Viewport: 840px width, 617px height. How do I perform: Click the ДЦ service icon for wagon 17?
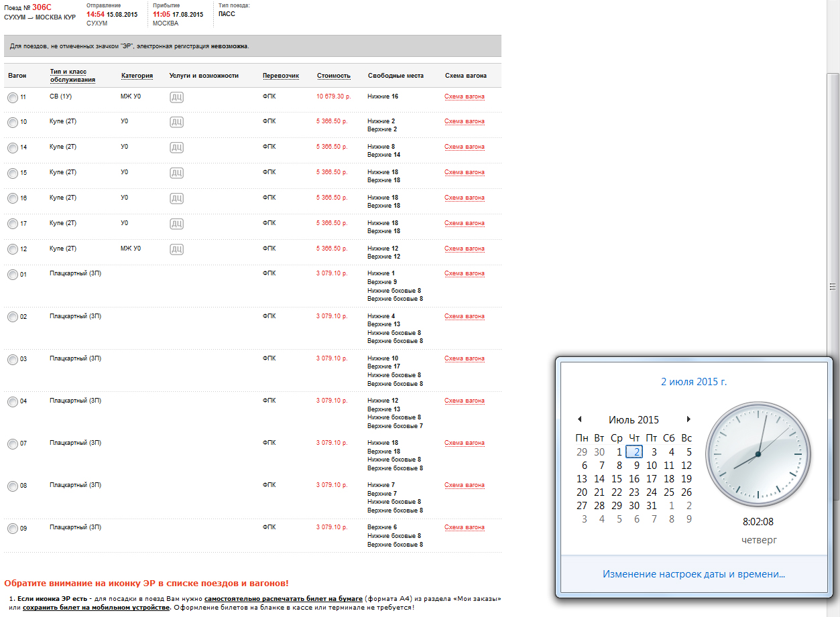pos(177,224)
